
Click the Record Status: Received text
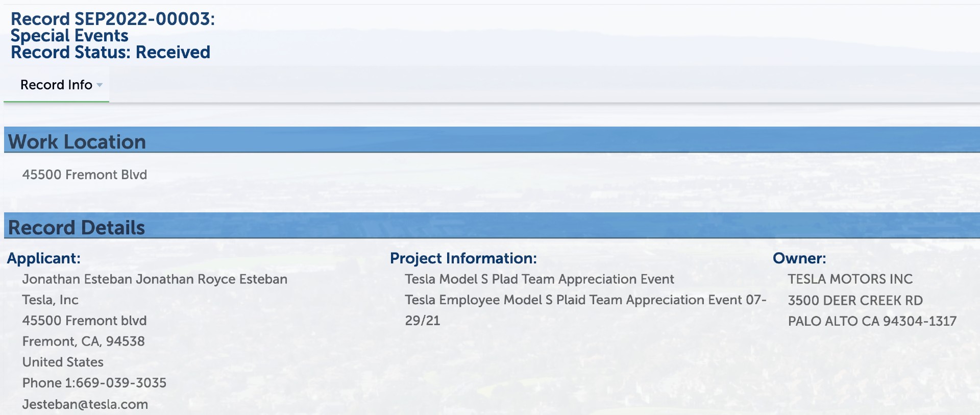click(x=110, y=52)
